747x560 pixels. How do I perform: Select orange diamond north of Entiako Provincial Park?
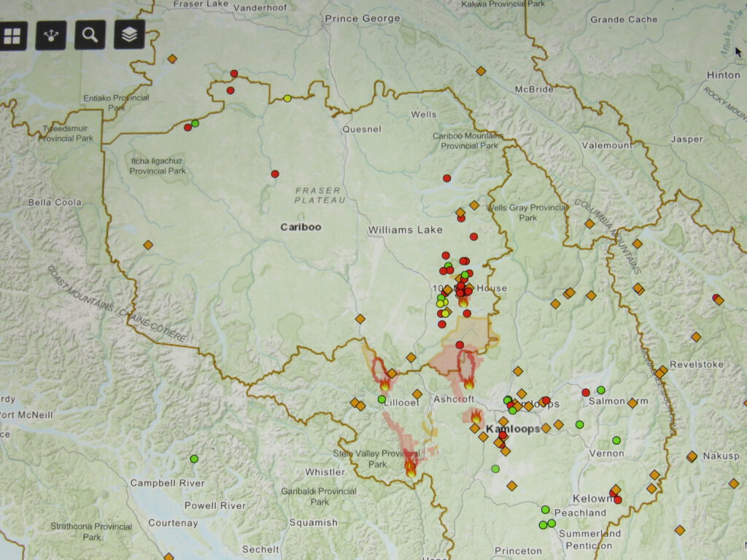172,59
